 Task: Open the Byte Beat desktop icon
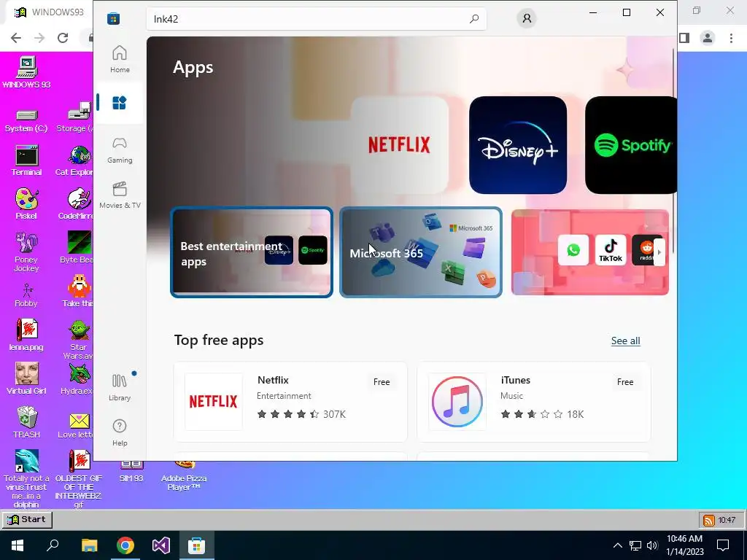[x=77, y=248]
